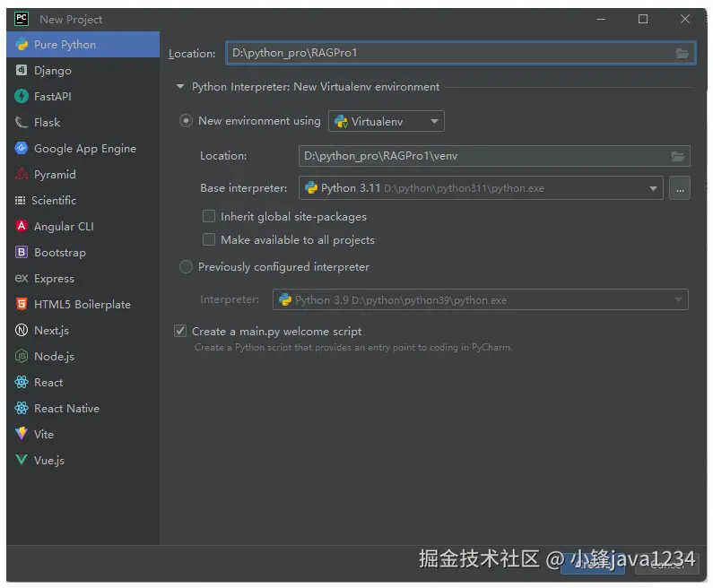Click the Angular CLI label

(x=64, y=226)
